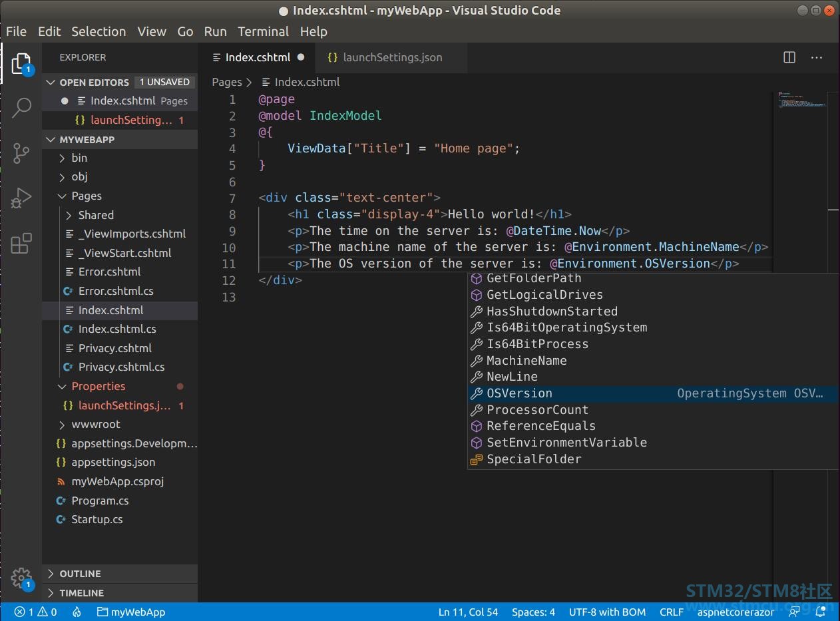Viewport: 840px width, 621px height.
Task: Expand the wwwroot folder
Action: pos(120,424)
